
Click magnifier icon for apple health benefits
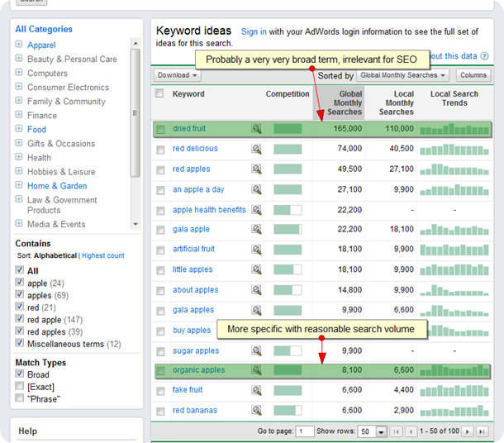(257, 210)
